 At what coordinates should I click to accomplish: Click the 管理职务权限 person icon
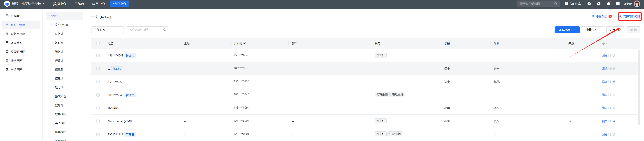[620, 17]
